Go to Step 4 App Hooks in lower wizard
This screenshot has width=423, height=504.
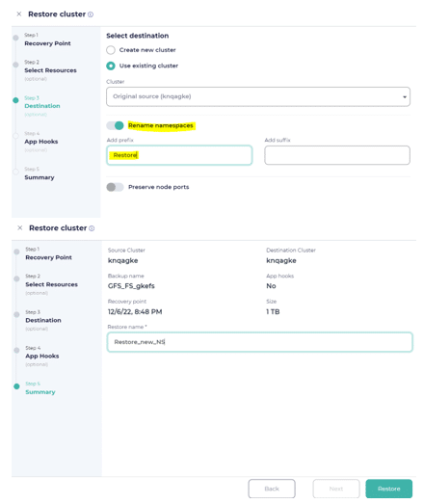[x=42, y=356]
